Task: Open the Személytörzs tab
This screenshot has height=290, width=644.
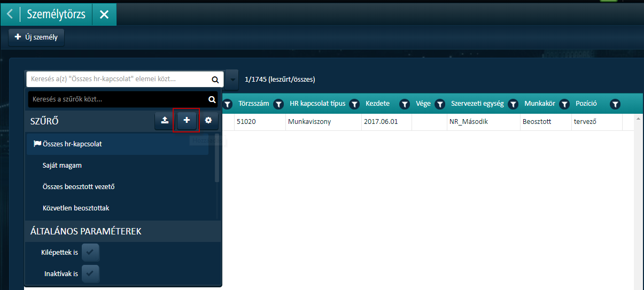Action: pyautogui.click(x=56, y=14)
